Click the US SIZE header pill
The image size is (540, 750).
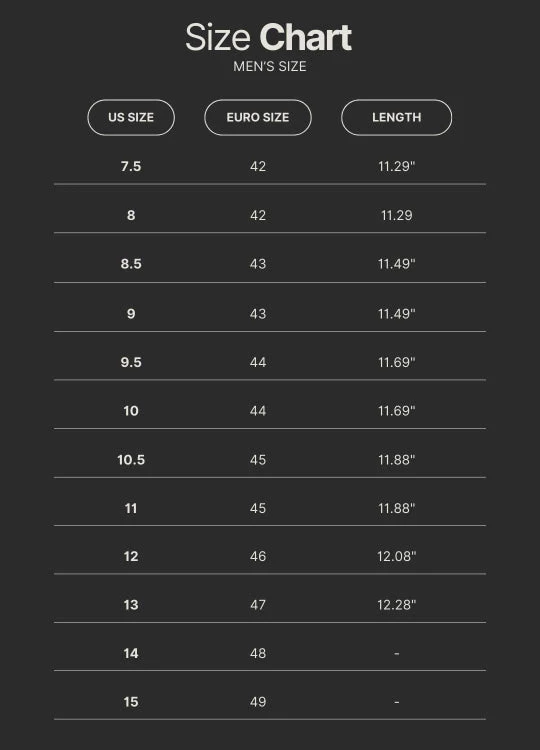pyautogui.click(x=131, y=117)
